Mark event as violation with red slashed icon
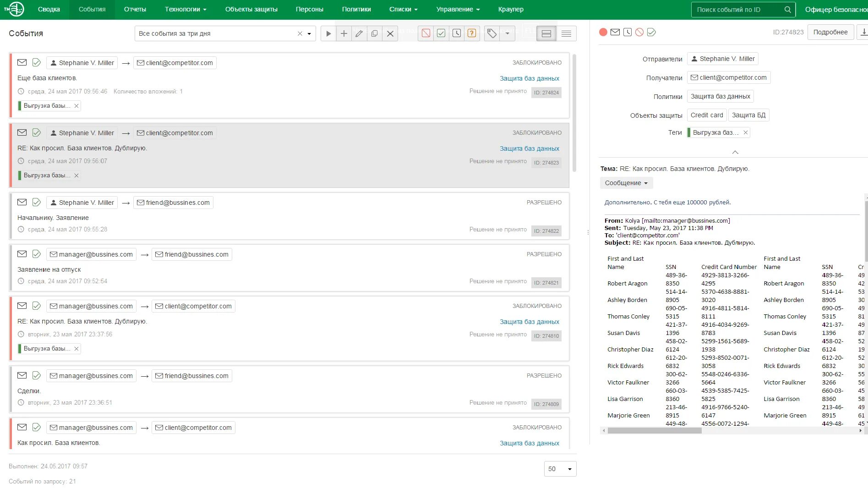The height and width of the screenshot is (494, 868). tap(426, 33)
